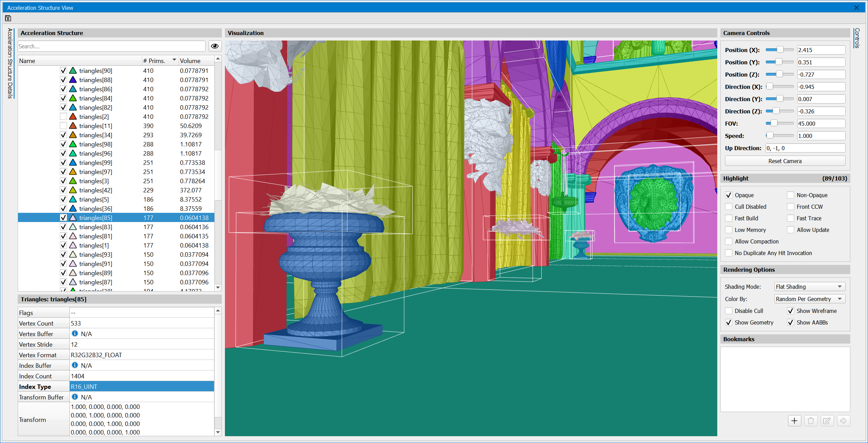This screenshot has height=443, width=868.
Task: Click the acceleration structure Search field
Action: coord(111,46)
